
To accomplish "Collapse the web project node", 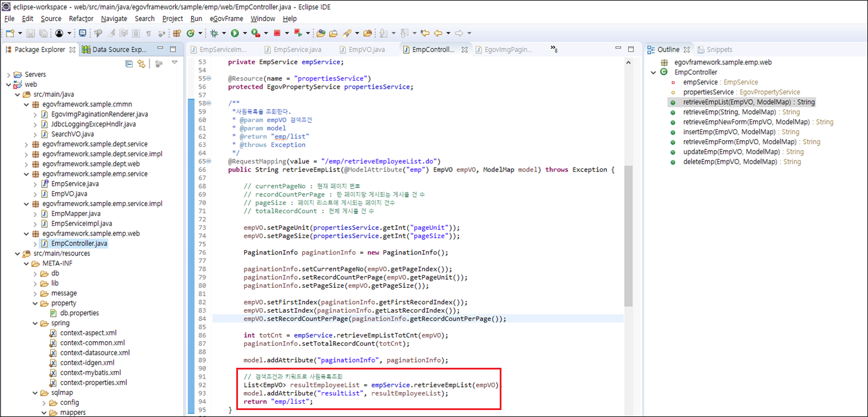I will pyautogui.click(x=8, y=84).
